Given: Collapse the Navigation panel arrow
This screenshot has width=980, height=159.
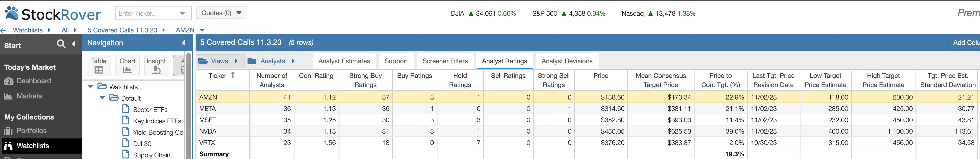Looking at the screenshot, I should [x=183, y=43].
